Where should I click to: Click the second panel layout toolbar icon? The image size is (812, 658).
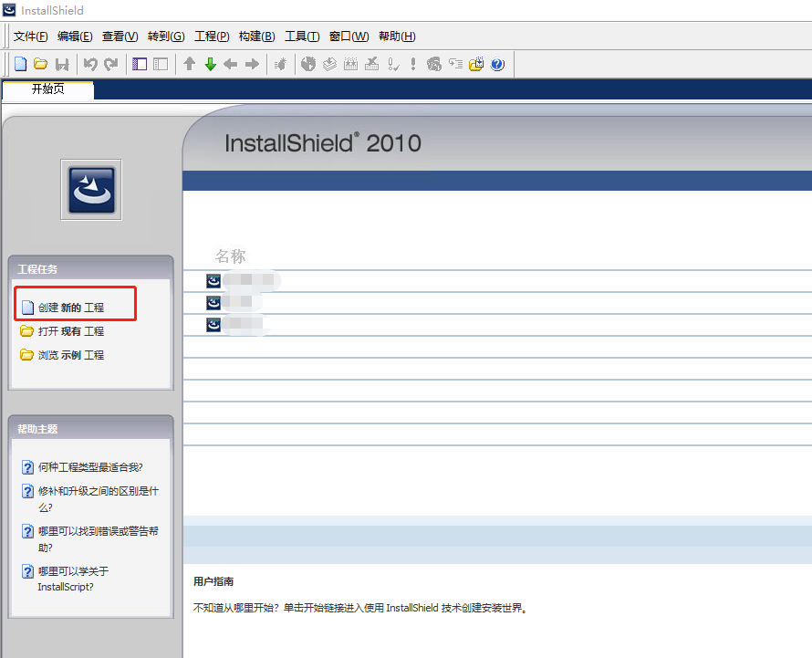161,64
